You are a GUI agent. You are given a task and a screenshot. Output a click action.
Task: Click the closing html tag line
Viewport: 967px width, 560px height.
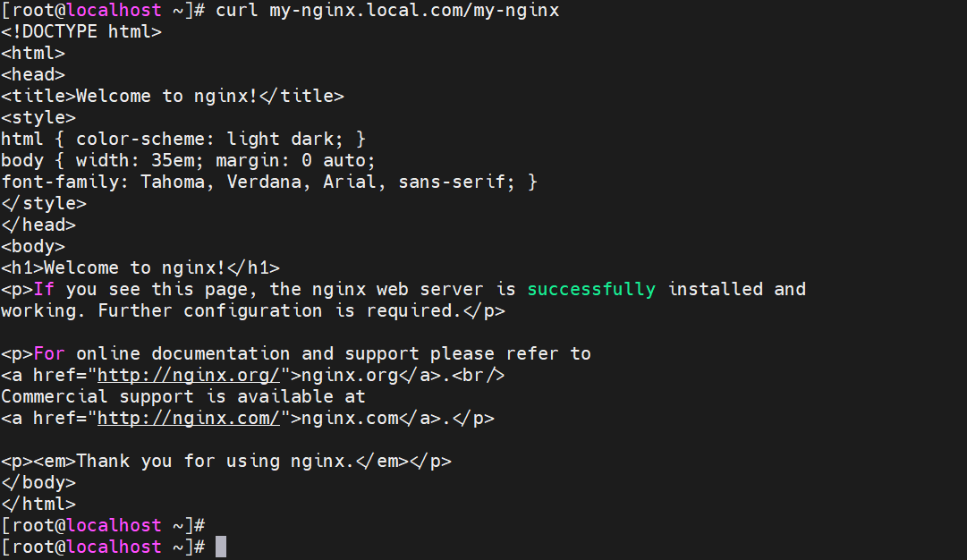click(x=38, y=504)
